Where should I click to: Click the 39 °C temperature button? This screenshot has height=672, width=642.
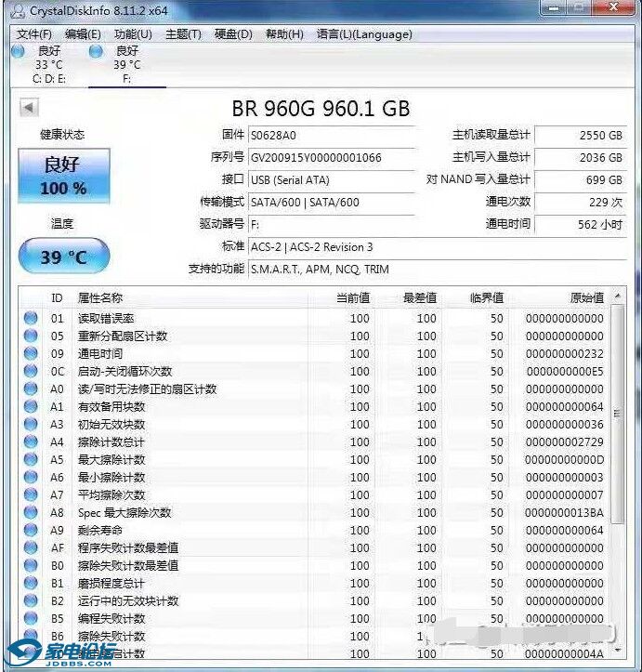[64, 257]
